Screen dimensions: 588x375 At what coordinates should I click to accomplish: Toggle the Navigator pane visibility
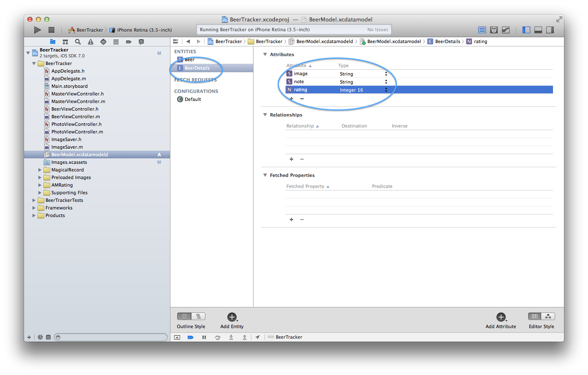(x=526, y=30)
